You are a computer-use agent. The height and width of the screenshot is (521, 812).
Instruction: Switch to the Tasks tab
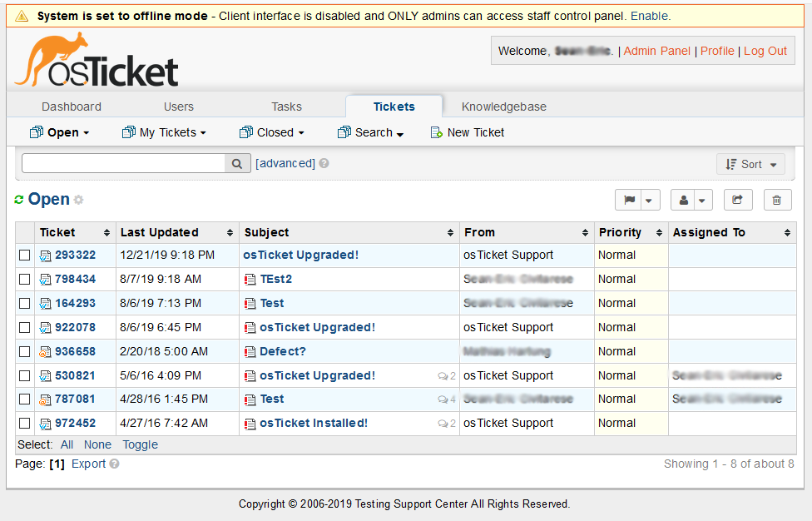tap(286, 107)
